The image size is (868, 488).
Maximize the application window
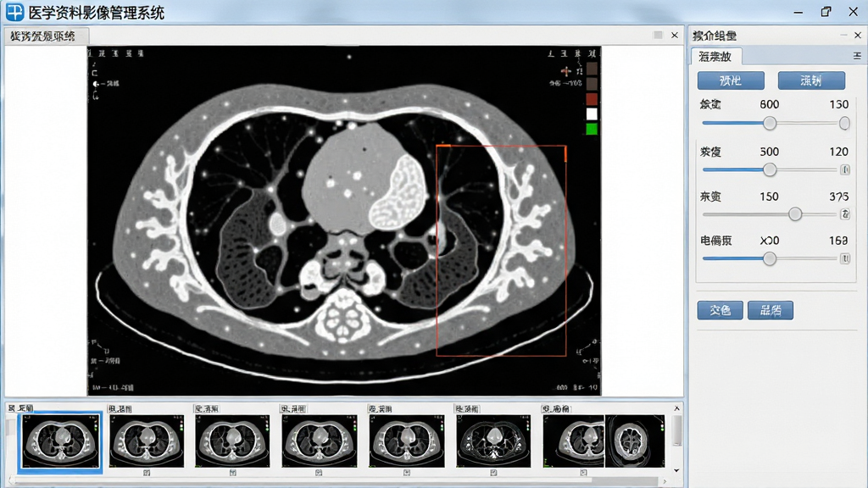click(x=826, y=12)
